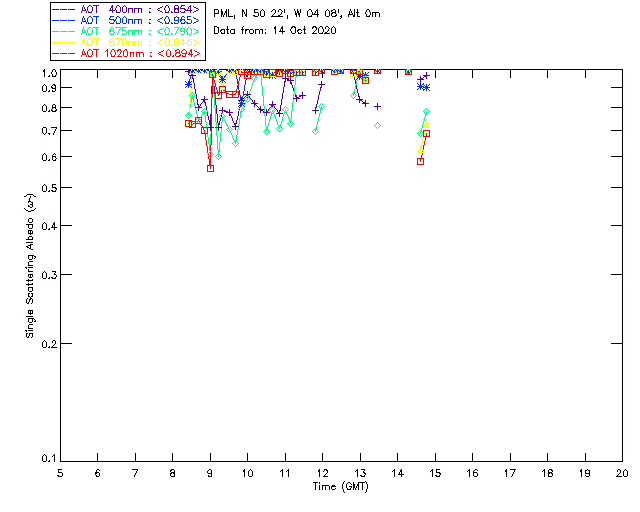Click the Time (GMT) axis title
The width and height of the screenshot is (640, 512).
[x=340, y=486]
